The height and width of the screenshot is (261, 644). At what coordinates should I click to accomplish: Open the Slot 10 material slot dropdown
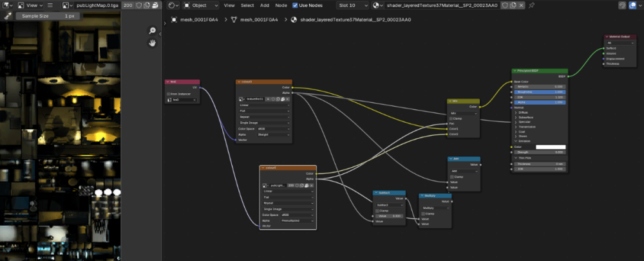pos(352,5)
